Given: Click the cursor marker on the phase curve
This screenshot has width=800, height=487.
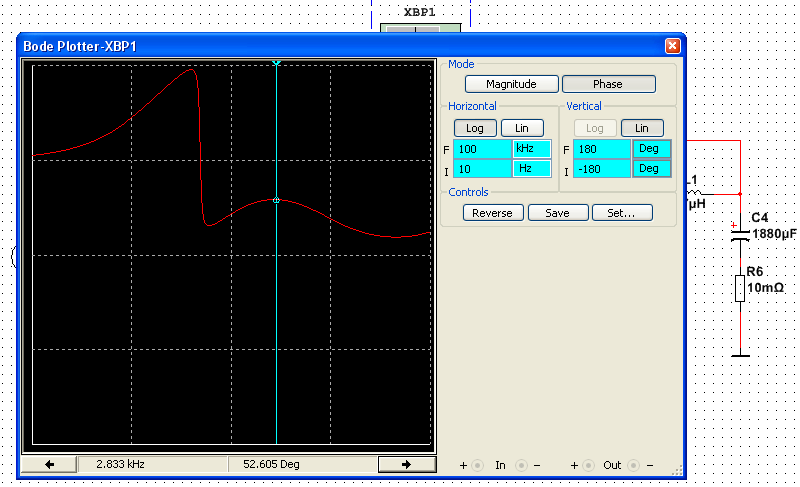Looking at the screenshot, I should pos(277,200).
